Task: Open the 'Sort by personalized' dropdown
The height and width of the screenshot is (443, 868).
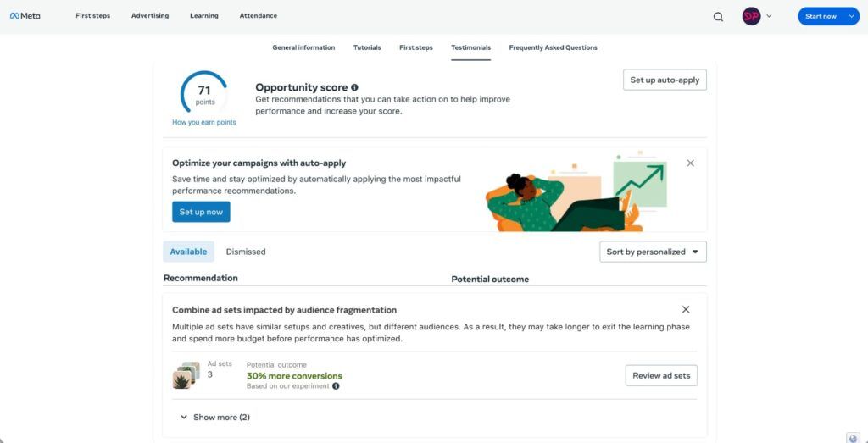Action: tap(653, 252)
